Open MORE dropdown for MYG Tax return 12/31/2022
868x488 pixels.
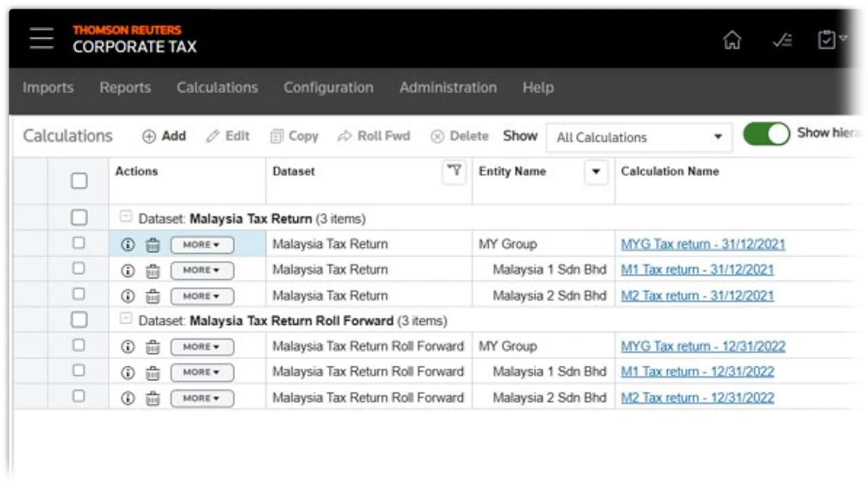[x=201, y=347]
